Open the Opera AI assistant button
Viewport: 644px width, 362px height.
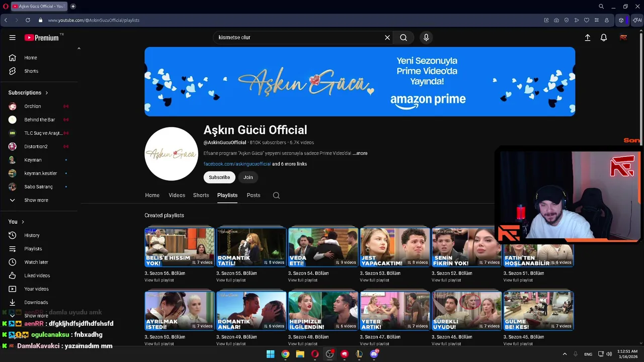pyautogui.click(x=637, y=20)
